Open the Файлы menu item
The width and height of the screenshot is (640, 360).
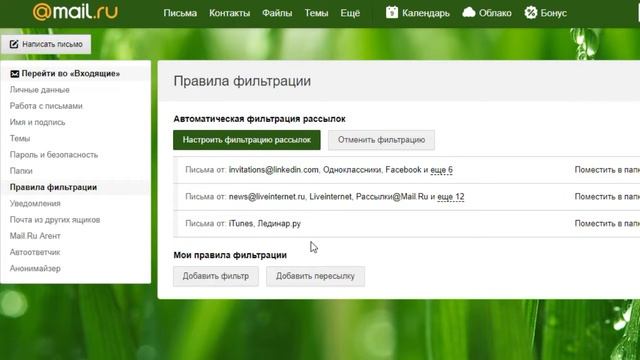[277, 13]
